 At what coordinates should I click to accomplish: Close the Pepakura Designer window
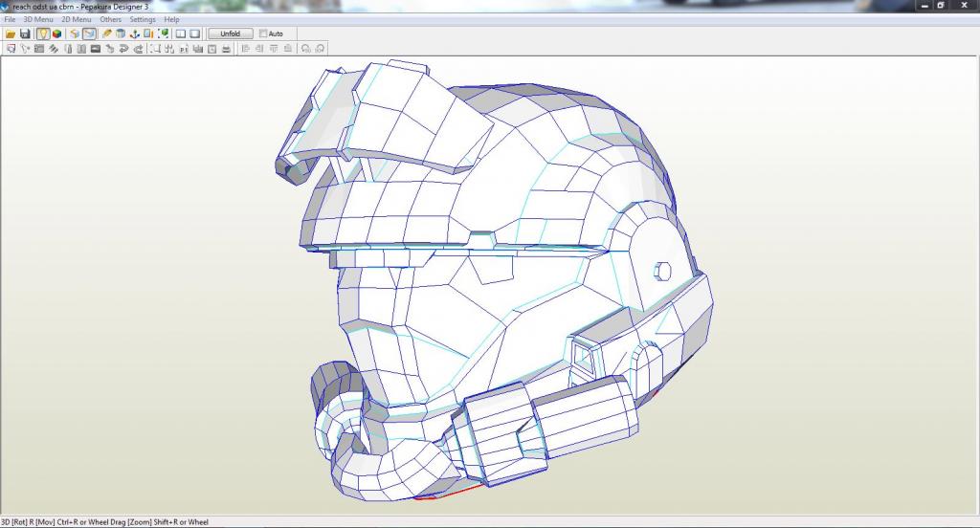click(x=965, y=6)
